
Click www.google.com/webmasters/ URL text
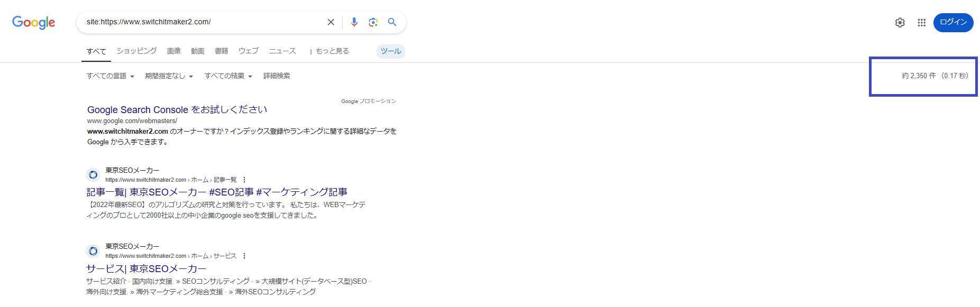point(132,121)
